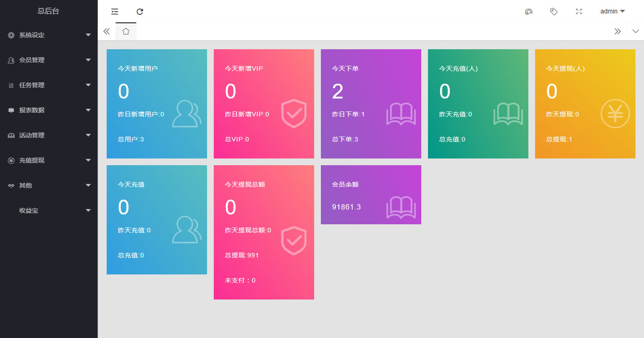Click 昨天提现总额:0 text
The image size is (644, 338).
tap(248, 230)
